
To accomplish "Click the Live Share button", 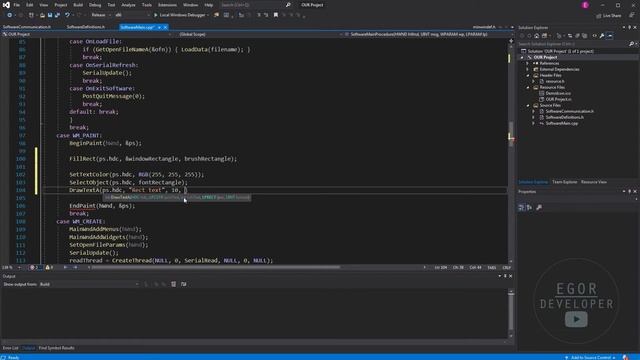I will pyautogui.click(x=609, y=16).
